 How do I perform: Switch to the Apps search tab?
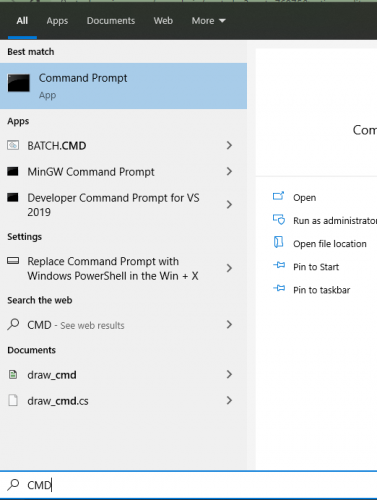57,21
